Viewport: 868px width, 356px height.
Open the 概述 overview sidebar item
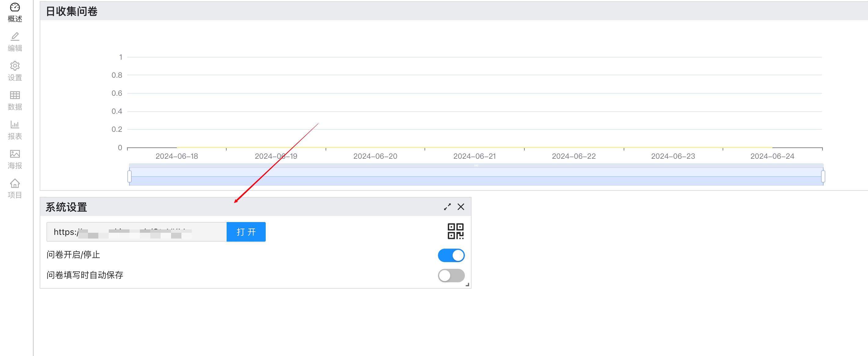pyautogui.click(x=15, y=13)
